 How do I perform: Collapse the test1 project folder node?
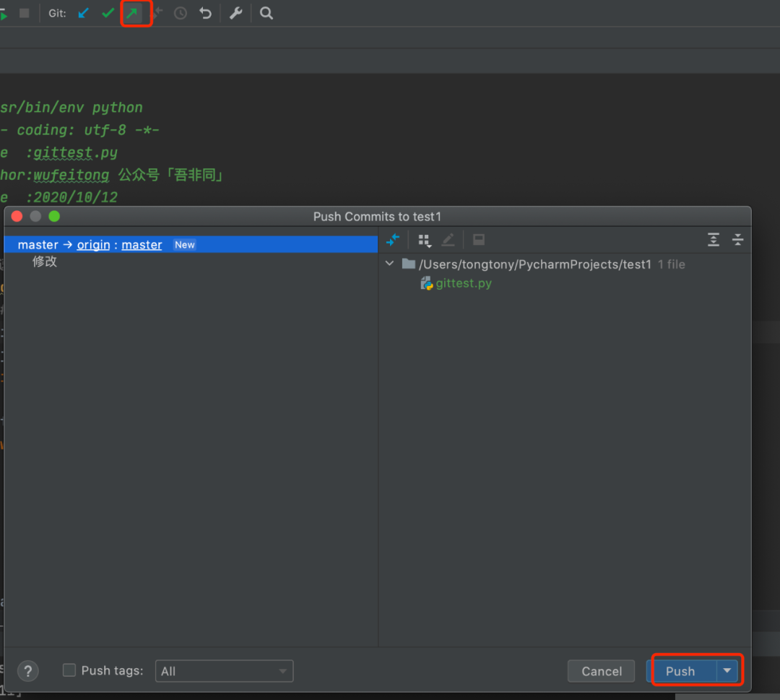pyautogui.click(x=390, y=264)
